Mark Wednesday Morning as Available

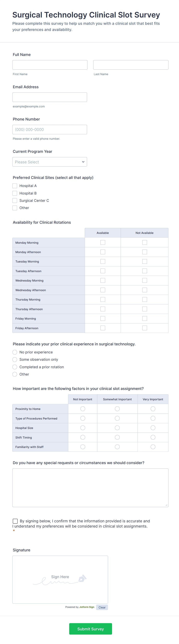pyautogui.click(x=103, y=281)
